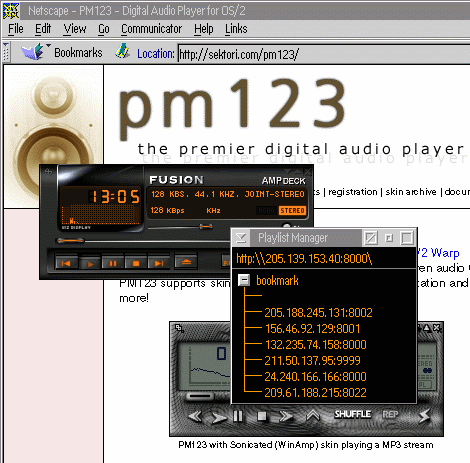Select stream 24.240.166.166:8000
The height and width of the screenshot is (463, 470).
pyautogui.click(x=315, y=376)
